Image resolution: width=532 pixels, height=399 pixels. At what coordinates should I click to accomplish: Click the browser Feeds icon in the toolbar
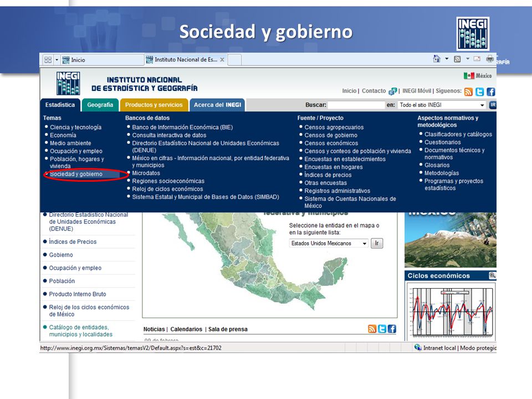point(457,59)
